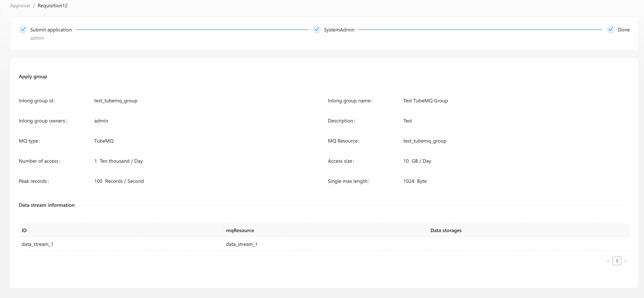
Task: Click the Test TubeMQ Group name value
Action: [x=425, y=101]
